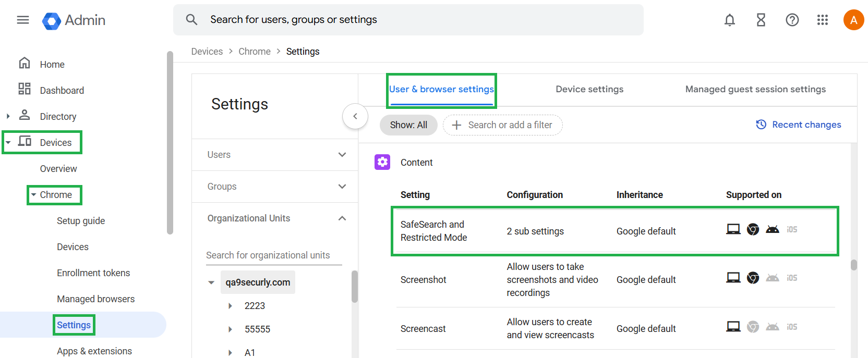Open the help question mark icon

[x=792, y=20]
